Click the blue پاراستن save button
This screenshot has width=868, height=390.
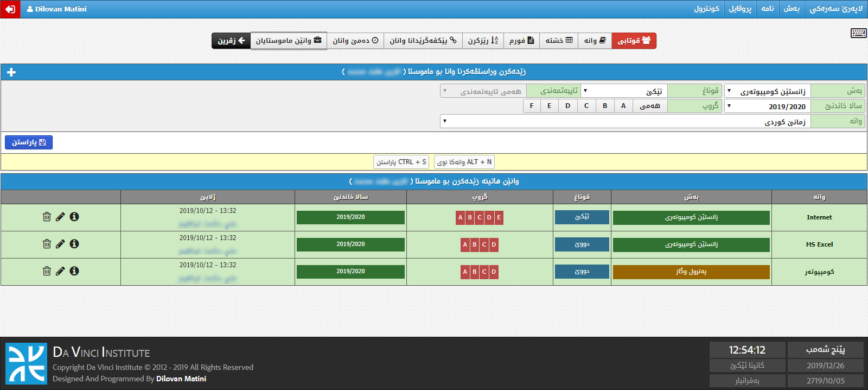(x=29, y=142)
